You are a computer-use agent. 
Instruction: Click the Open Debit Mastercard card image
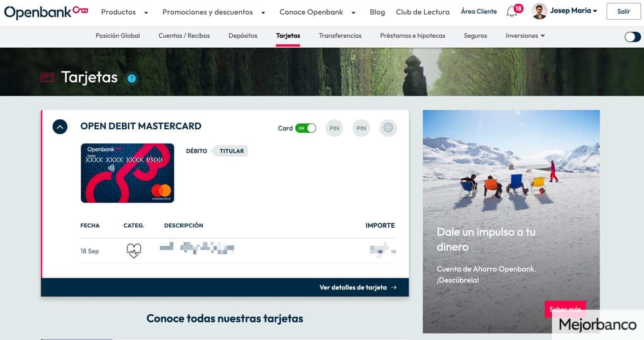coord(127,173)
